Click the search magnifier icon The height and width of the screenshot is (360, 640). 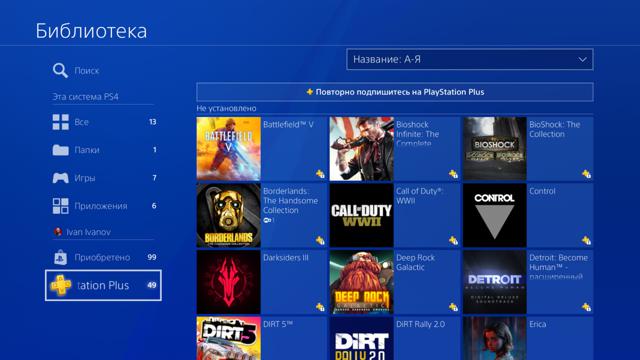60,70
